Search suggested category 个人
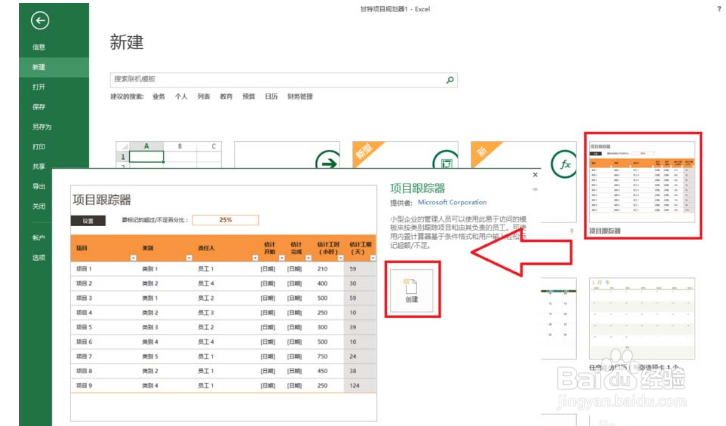726x426 pixels. coord(181,96)
